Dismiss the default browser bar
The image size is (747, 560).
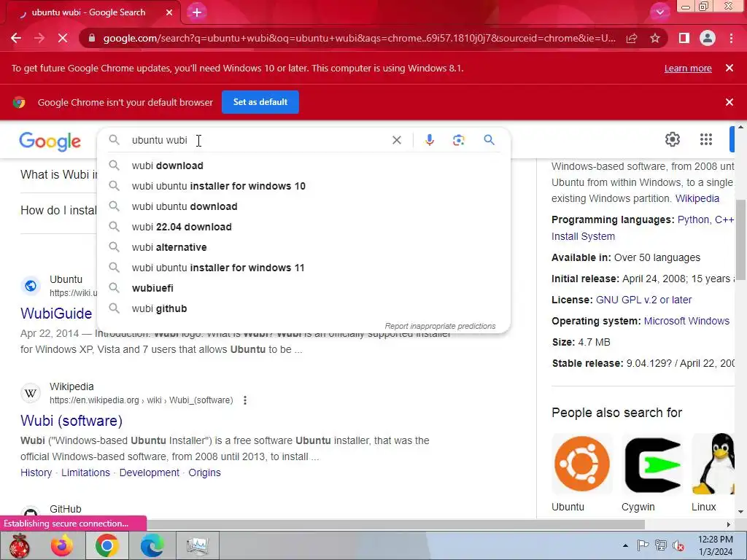[x=729, y=102]
